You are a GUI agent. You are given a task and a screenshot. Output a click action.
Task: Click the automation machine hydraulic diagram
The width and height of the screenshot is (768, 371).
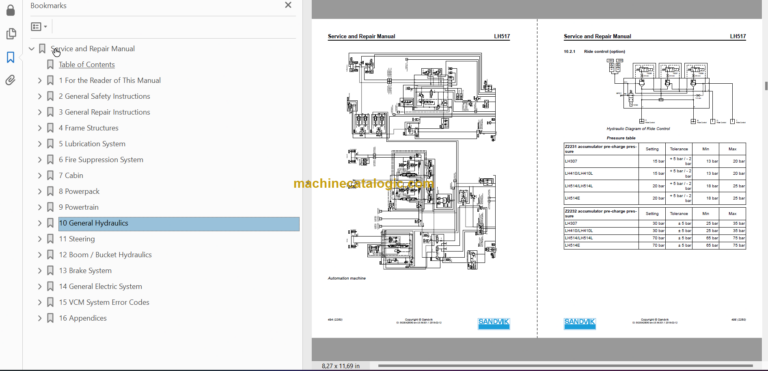pyautogui.click(x=421, y=161)
